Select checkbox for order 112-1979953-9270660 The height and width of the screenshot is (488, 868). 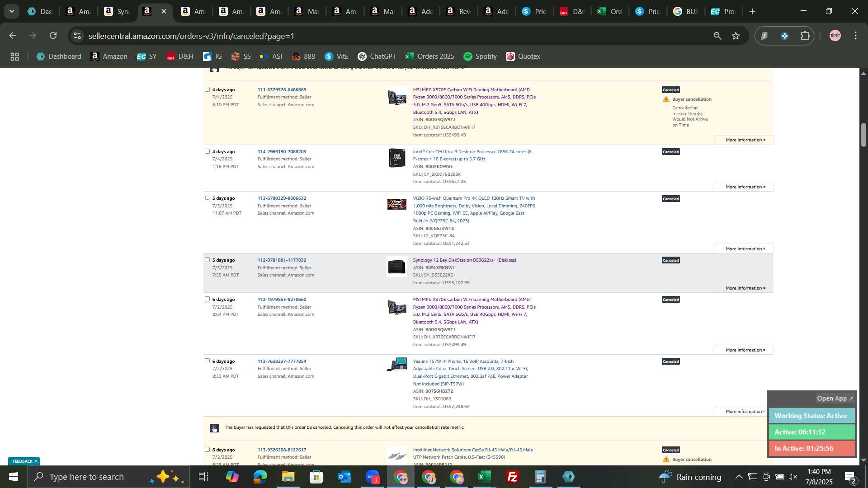[x=207, y=299]
